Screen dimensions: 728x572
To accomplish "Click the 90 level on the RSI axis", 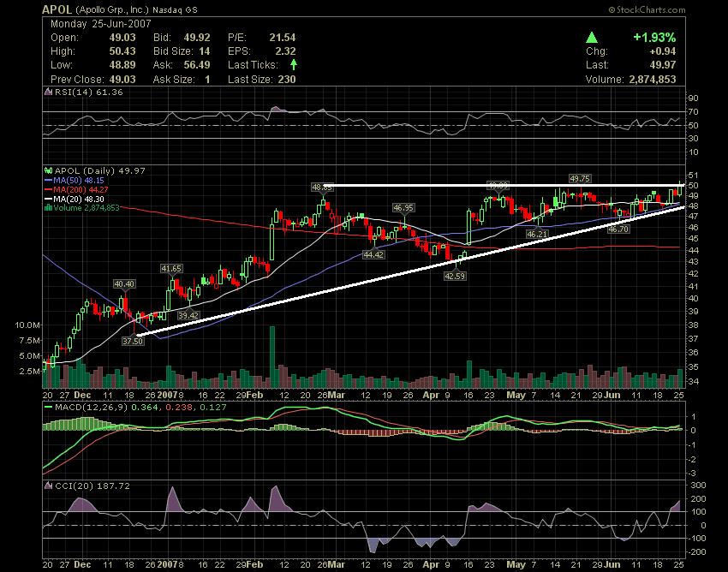I will tap(693, 98).
